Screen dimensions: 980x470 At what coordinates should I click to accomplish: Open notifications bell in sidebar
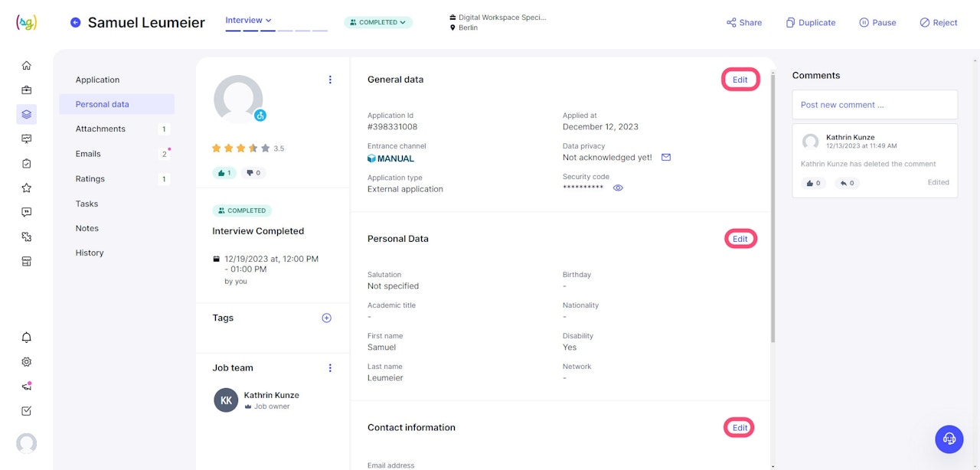27,338
